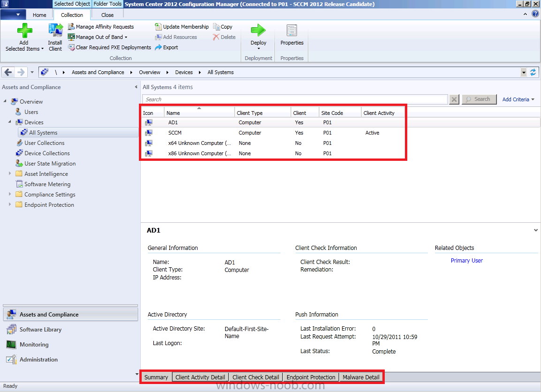Clear Required PXE Deployments
The image size is (541, 392).
point(109,47)
